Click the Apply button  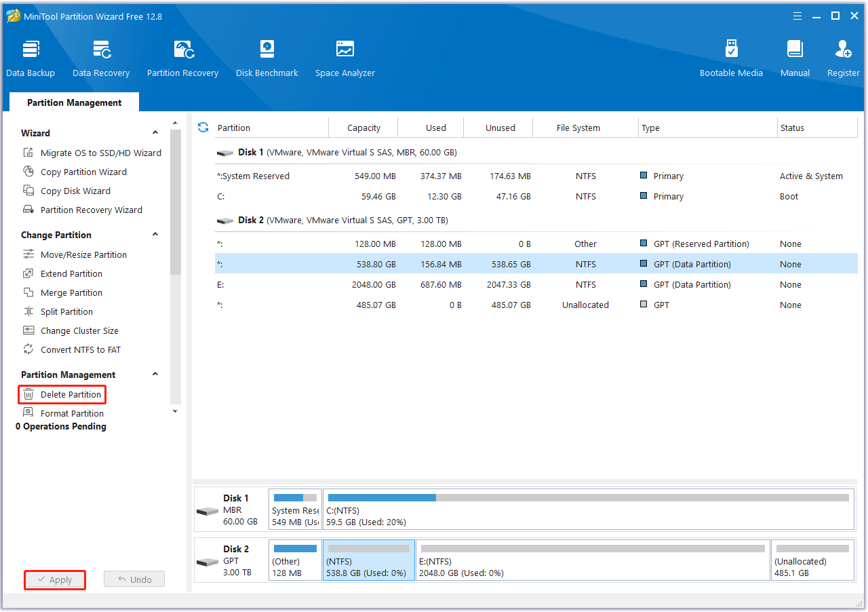55,579
